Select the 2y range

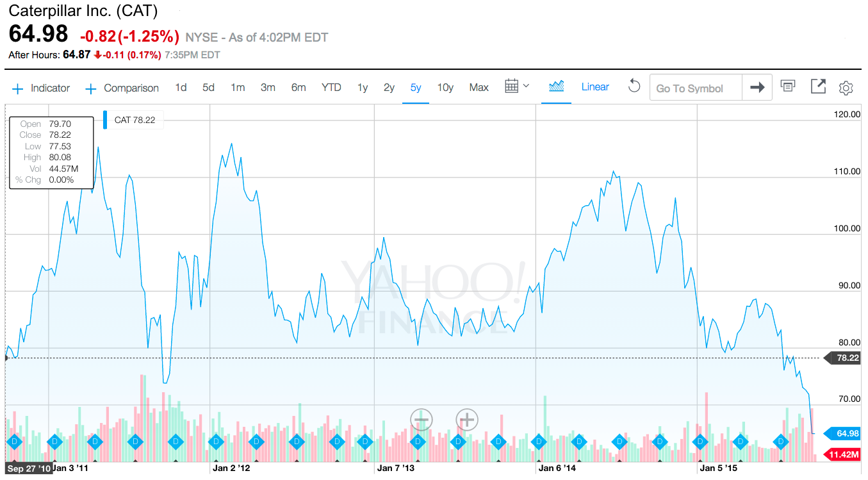tap(389, 87)
